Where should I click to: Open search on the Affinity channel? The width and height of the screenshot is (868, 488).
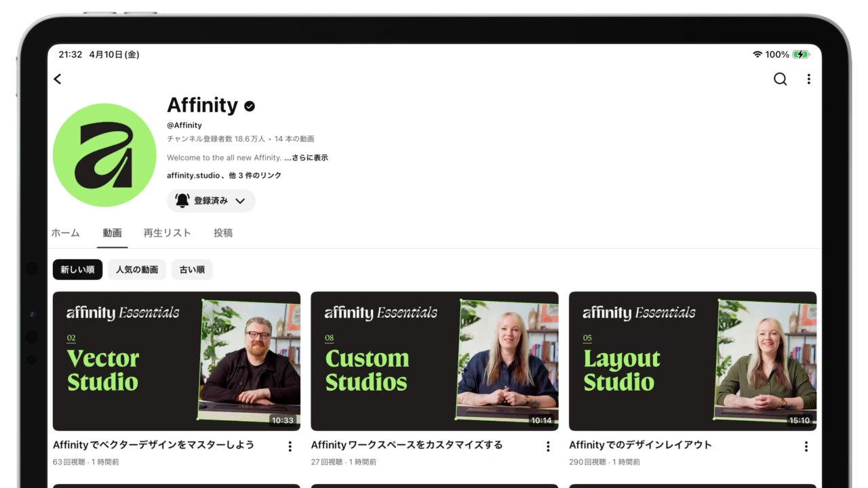pyautogui.click(x=780, y=79)
